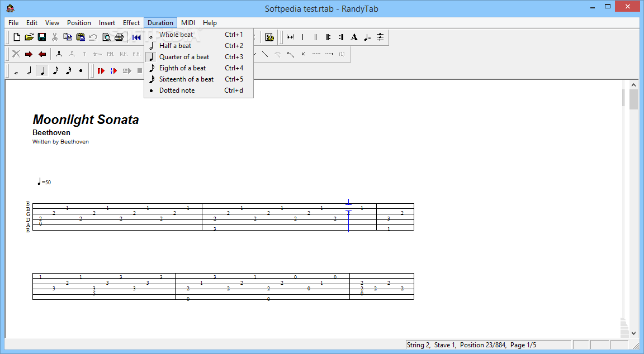
Task: Choose Sixteenth of a beat menu entry
Action: tap(199, 79)
